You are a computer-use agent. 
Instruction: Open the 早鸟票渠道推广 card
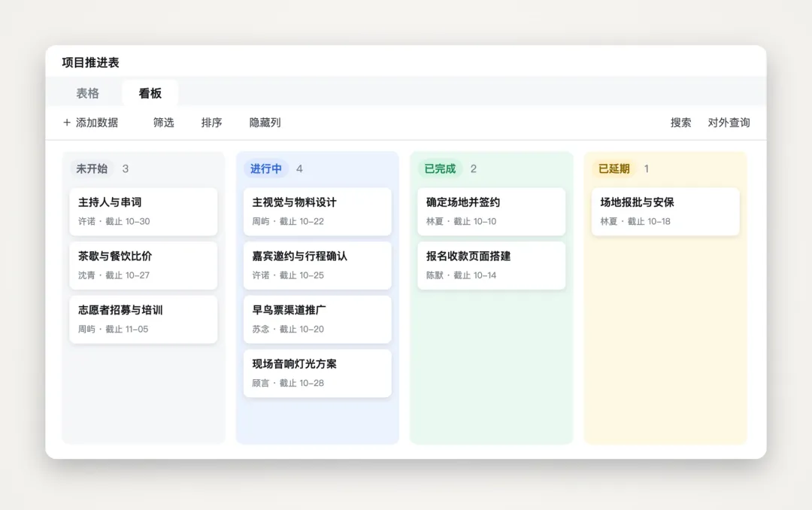[x=317, y=319]
